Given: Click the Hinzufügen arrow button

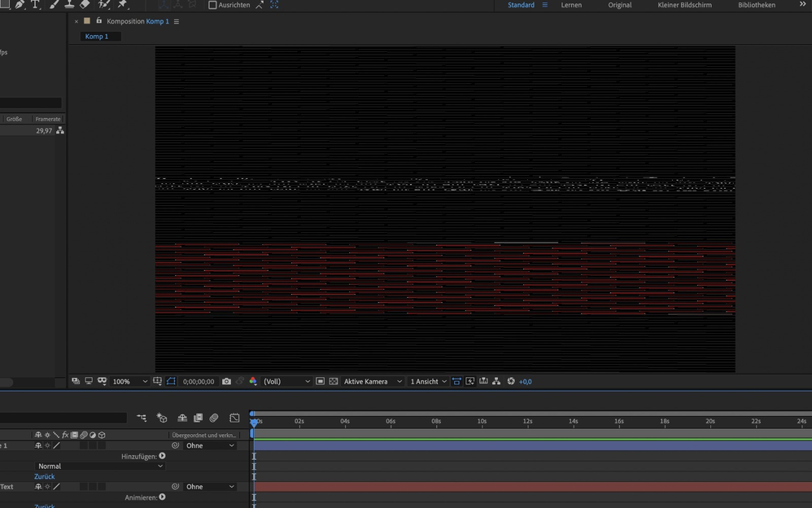Looking at the screenshot, I should point(162,456).
